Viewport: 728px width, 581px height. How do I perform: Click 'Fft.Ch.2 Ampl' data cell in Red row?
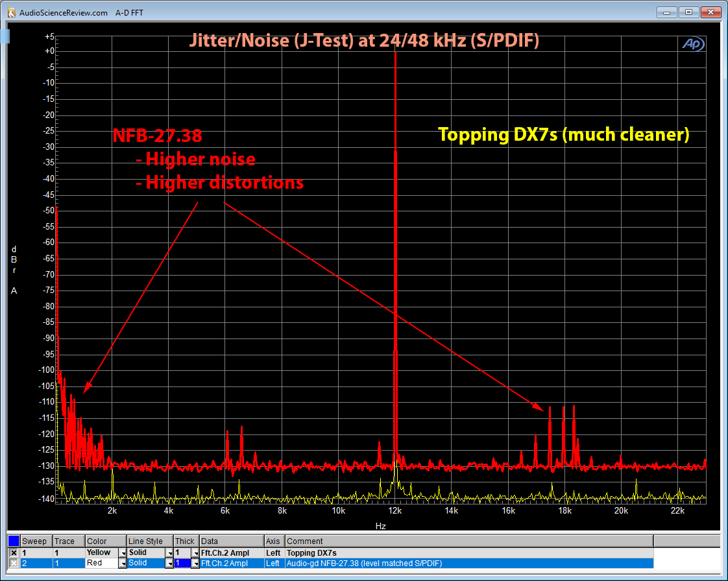pos(232,563)
